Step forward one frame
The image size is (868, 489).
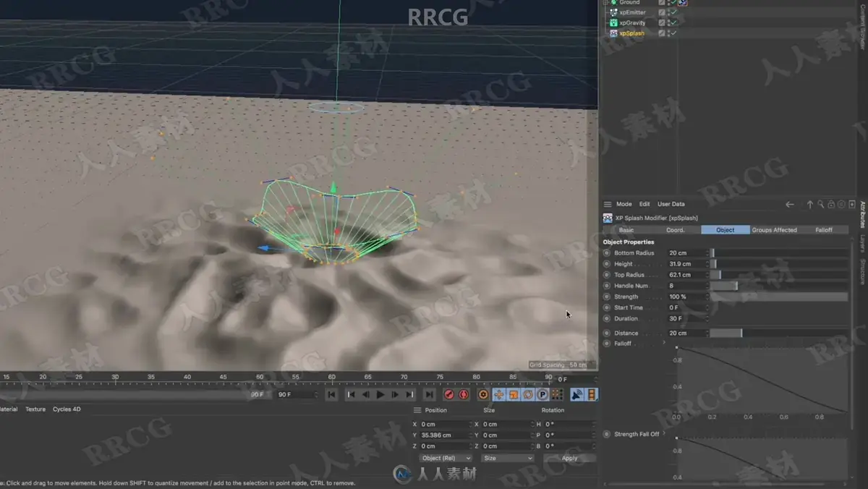coord(395,394)
